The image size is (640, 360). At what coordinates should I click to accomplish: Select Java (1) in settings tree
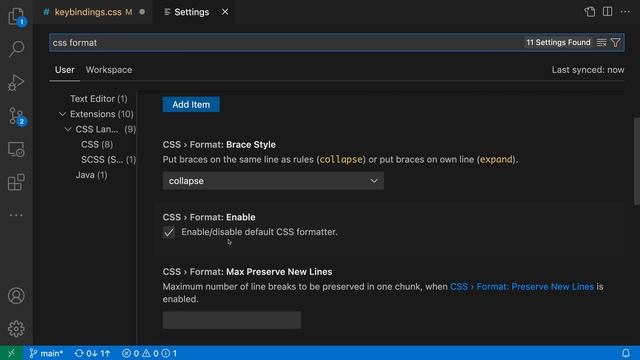(91, 175)
